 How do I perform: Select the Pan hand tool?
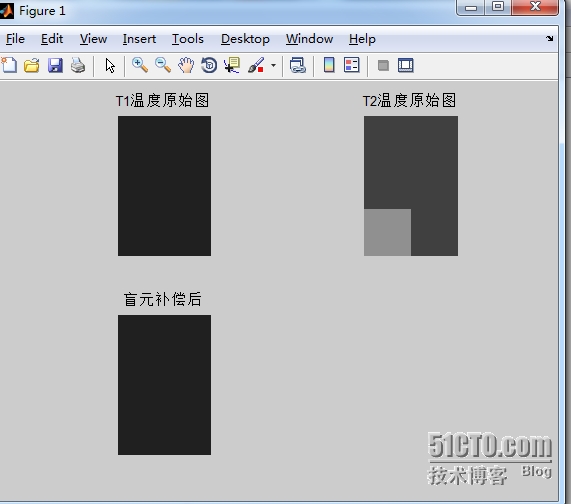186,66
